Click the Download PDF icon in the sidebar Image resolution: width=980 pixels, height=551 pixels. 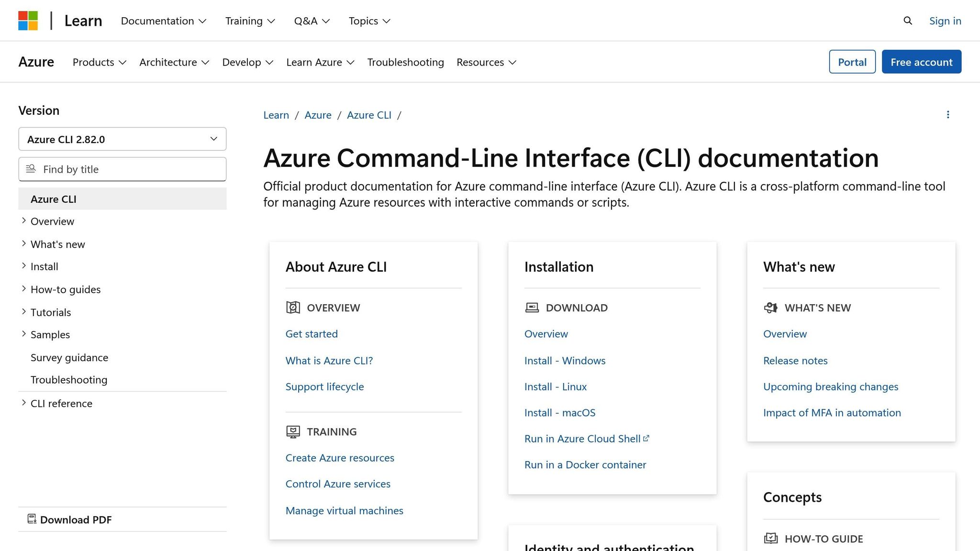click(x=32, y=519)
